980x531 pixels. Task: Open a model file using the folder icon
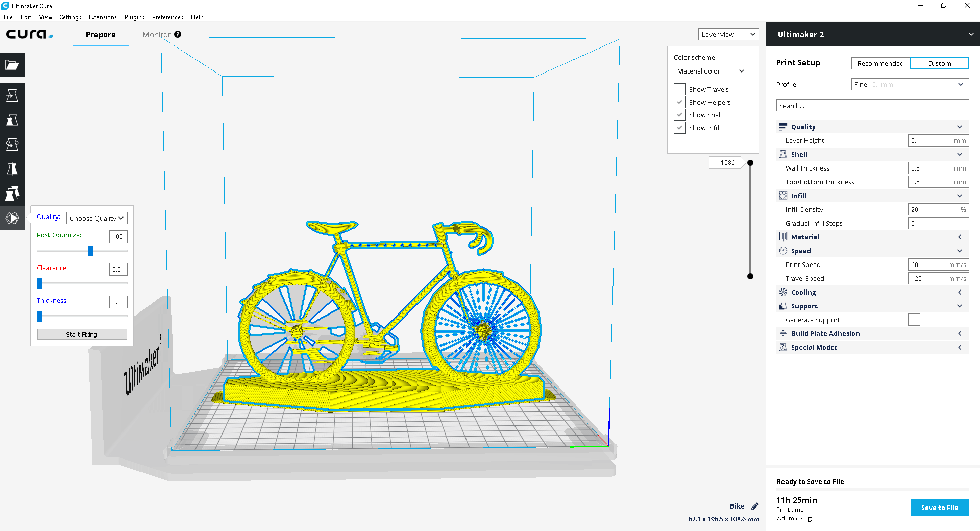(x=12, y=65)
